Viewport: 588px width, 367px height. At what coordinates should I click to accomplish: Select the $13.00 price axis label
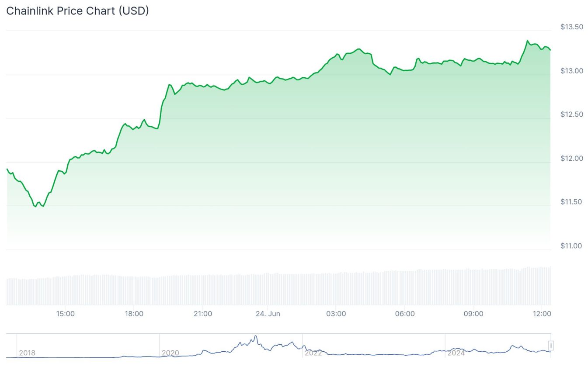point(572,71)
